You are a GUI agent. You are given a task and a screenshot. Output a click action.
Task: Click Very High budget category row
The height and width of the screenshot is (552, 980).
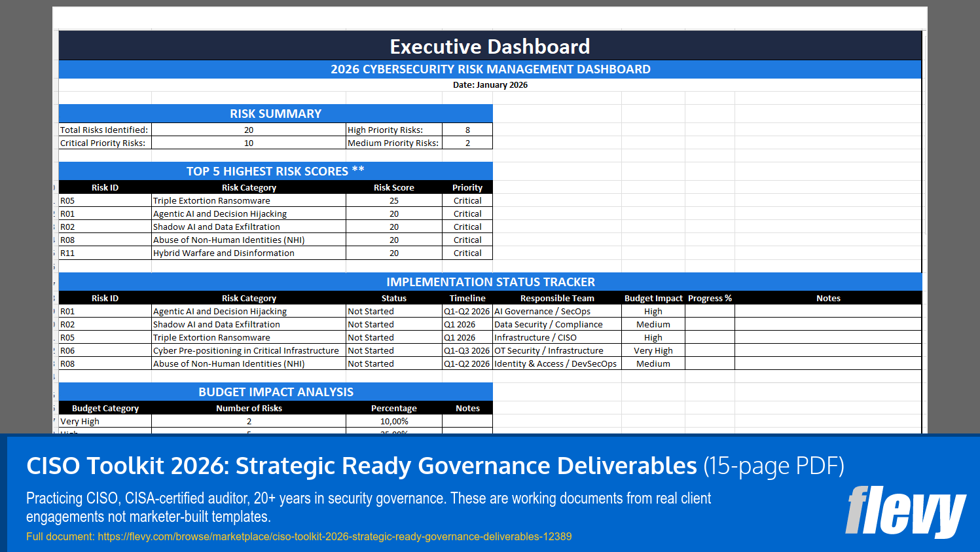[x=276, y=421]
